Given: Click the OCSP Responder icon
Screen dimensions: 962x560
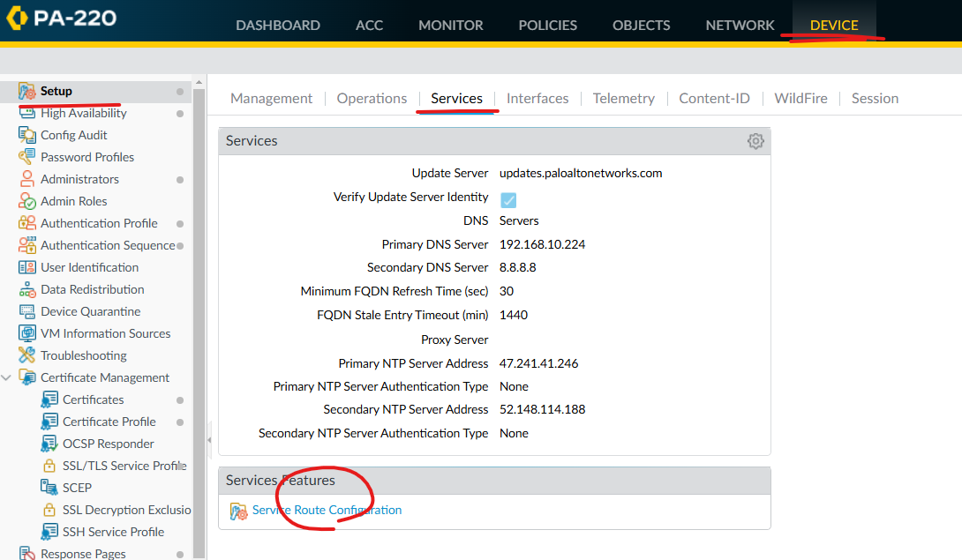Looking at the screenshot, I should click(49, 444).
